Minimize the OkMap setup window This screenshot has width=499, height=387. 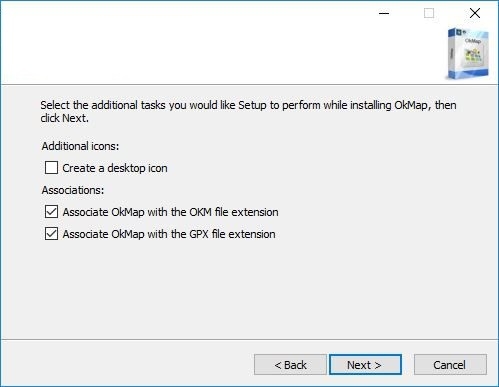(384, 13)
